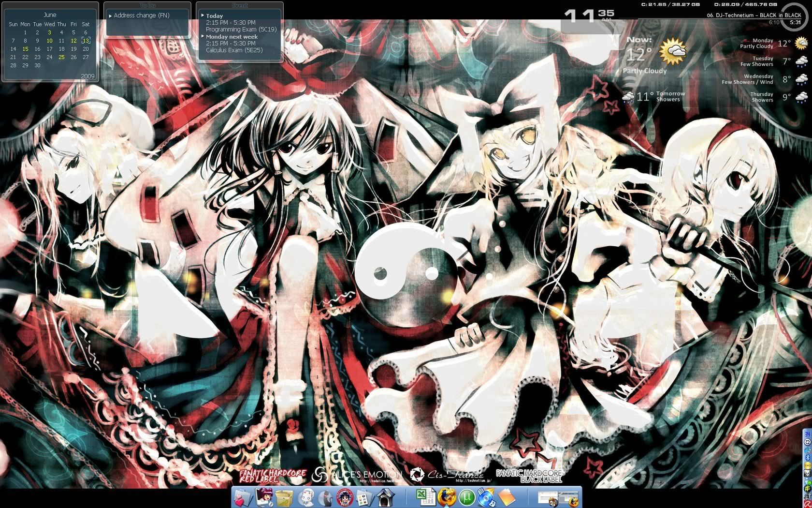This screenshot has height=508, width=812.
Task: Click the 11:35 AM clock widget
Action: [589, 15]
